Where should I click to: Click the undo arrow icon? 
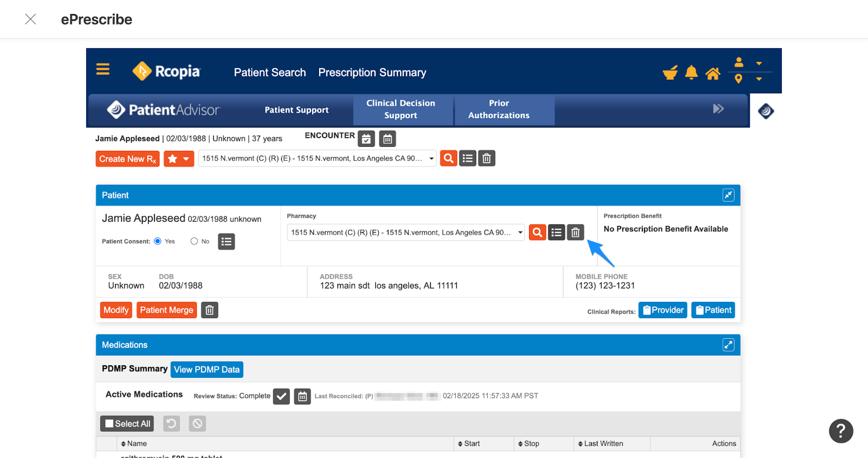[x=171, y=423]
